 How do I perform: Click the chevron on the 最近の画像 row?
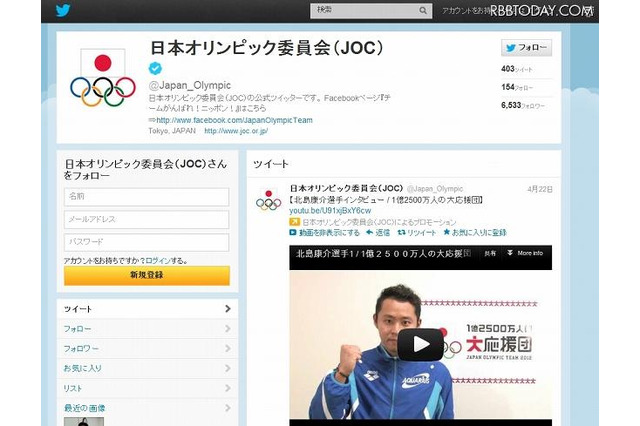[228, 408]
